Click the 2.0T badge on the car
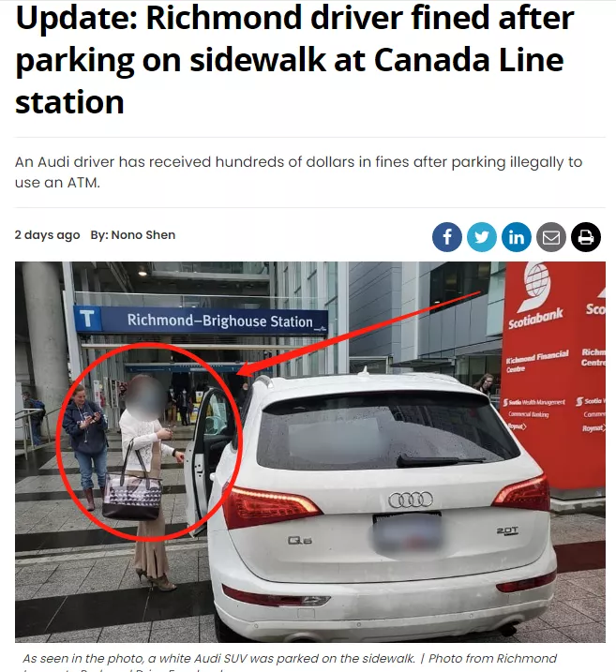 [507, 530]
